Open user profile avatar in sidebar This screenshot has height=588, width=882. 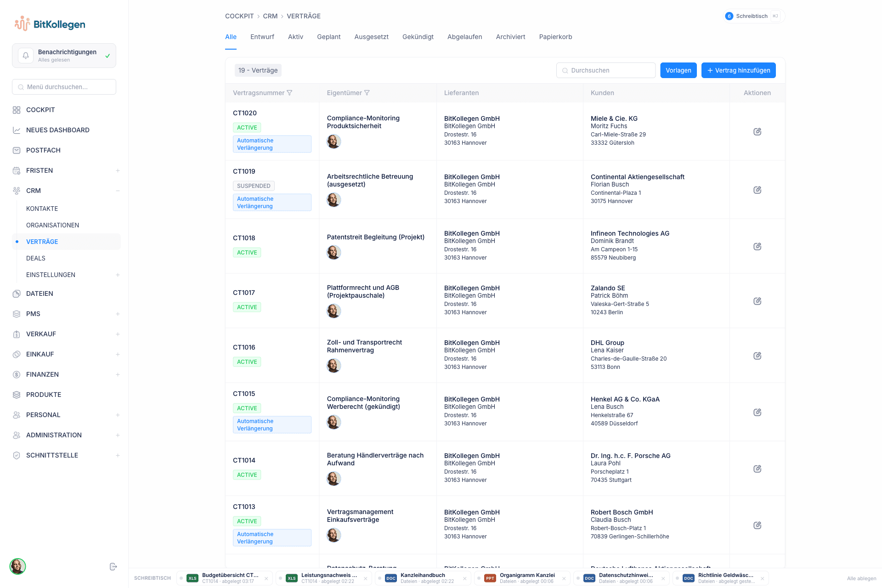[17, 566]
